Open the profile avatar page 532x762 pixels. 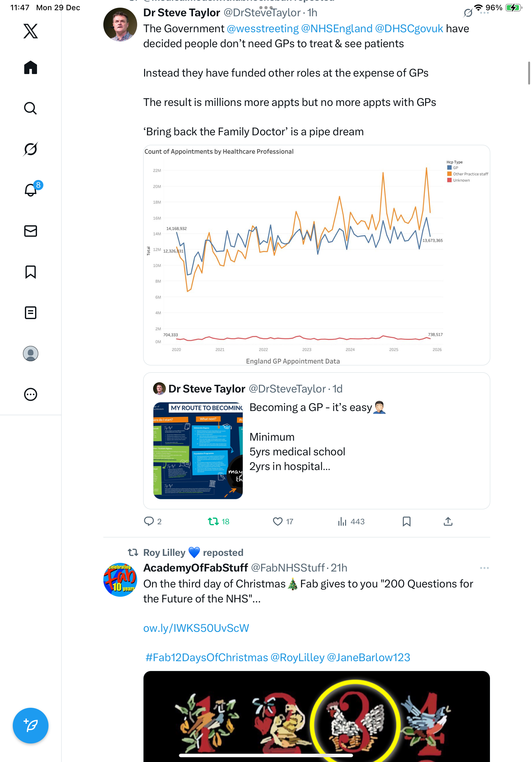[31, 354]
